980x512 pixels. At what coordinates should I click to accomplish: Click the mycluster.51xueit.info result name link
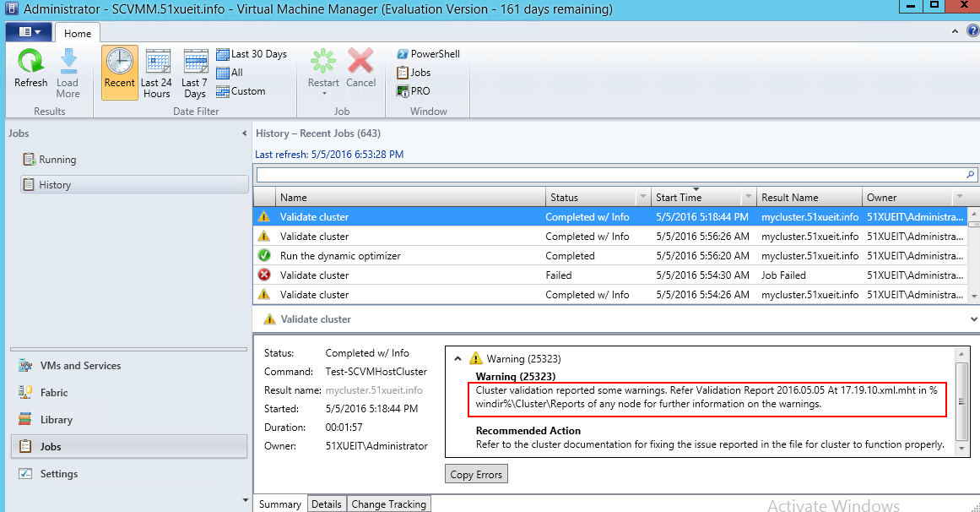(374, 390)
